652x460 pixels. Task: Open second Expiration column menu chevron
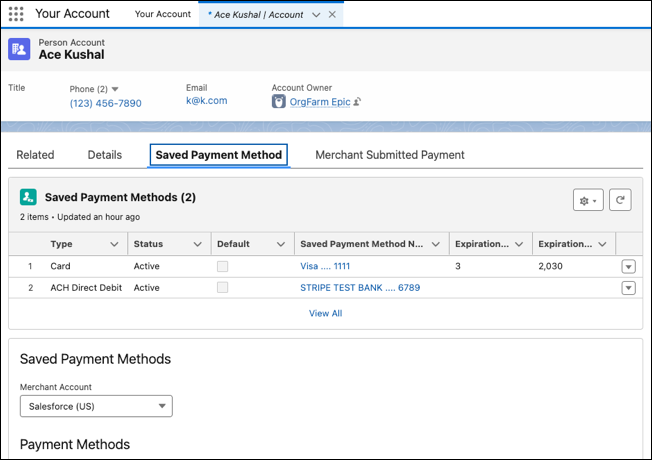[602, 244]
